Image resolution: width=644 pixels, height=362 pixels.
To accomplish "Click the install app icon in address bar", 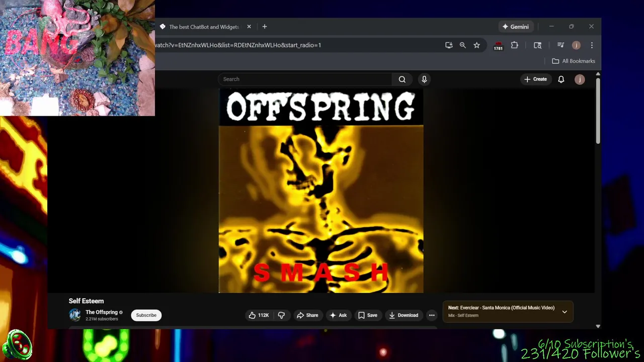I will point(449,45).
